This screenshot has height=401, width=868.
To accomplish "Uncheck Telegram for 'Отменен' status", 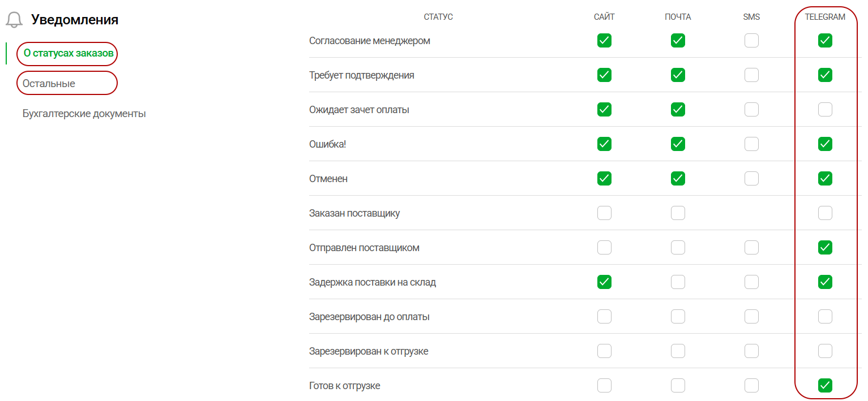I will click(825, 179).
